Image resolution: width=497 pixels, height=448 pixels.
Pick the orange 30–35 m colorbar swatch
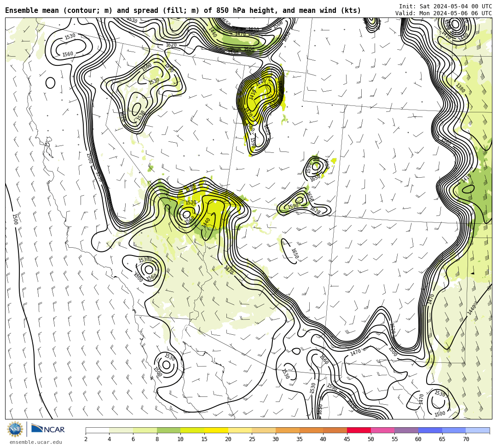[x=288, y=430]
